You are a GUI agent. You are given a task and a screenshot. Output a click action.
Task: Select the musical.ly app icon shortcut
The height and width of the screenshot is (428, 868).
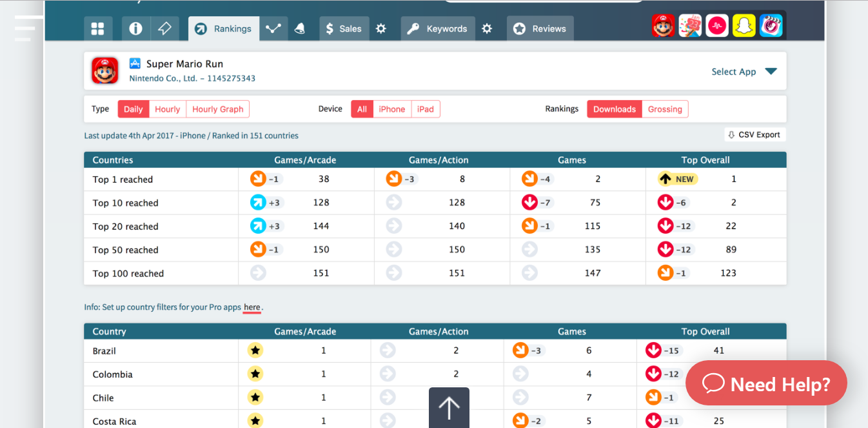(716, 26)
